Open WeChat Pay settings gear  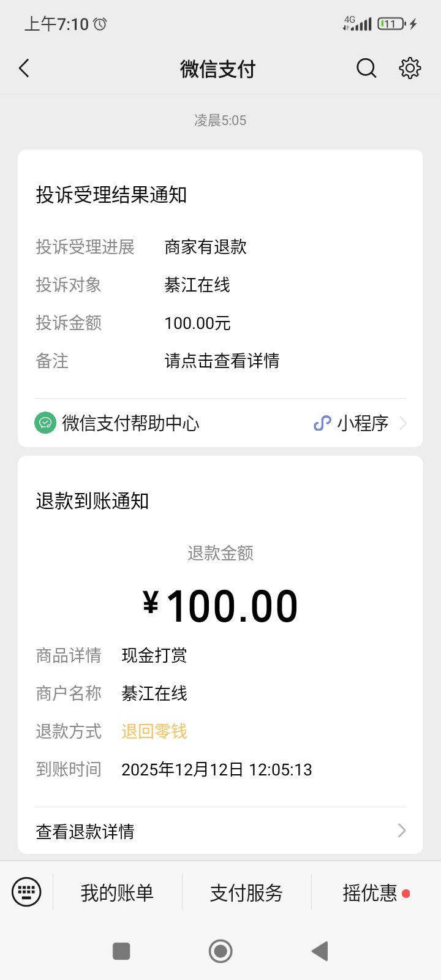point(410,68)
